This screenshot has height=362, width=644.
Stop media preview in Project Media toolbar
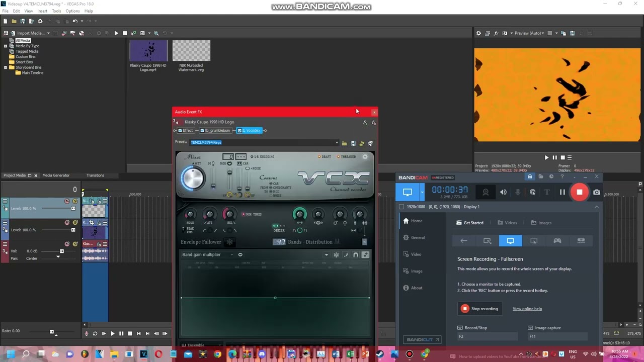click(x=125, y=33)
